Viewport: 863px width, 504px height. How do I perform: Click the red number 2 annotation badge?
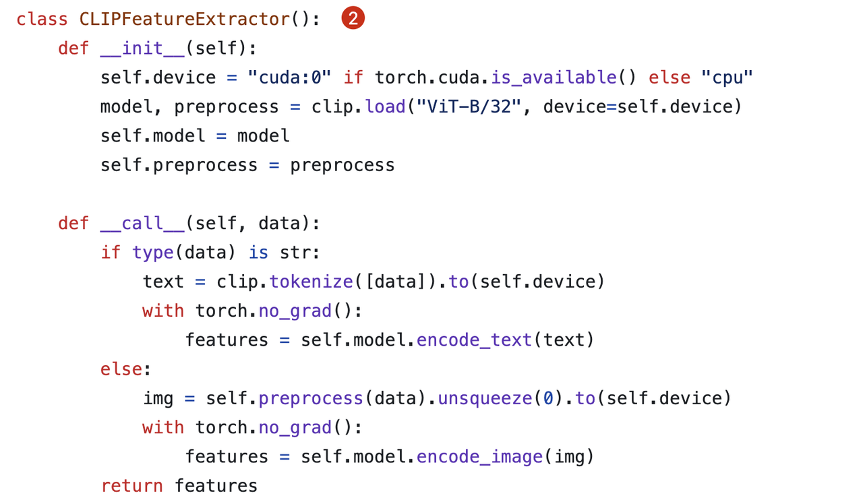[353, 19]
